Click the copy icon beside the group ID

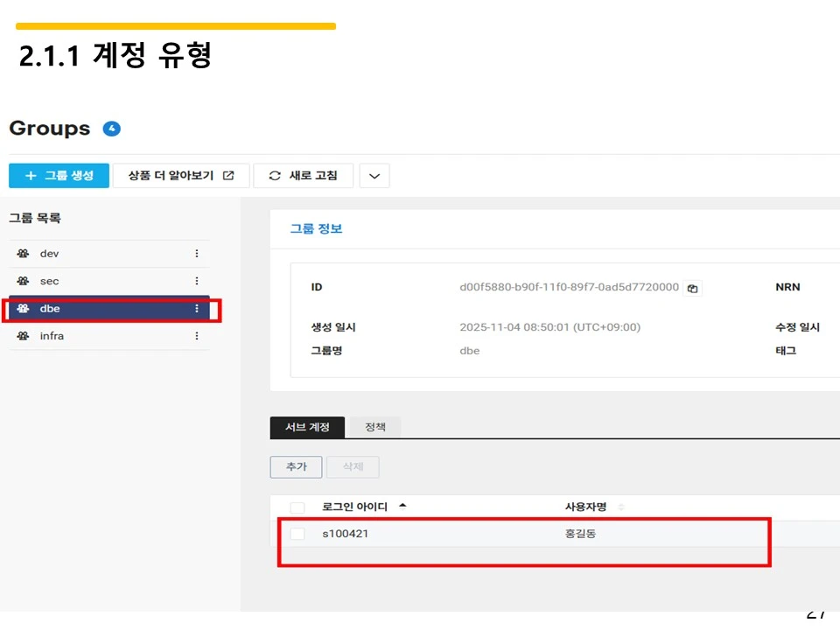coord(692,288)
